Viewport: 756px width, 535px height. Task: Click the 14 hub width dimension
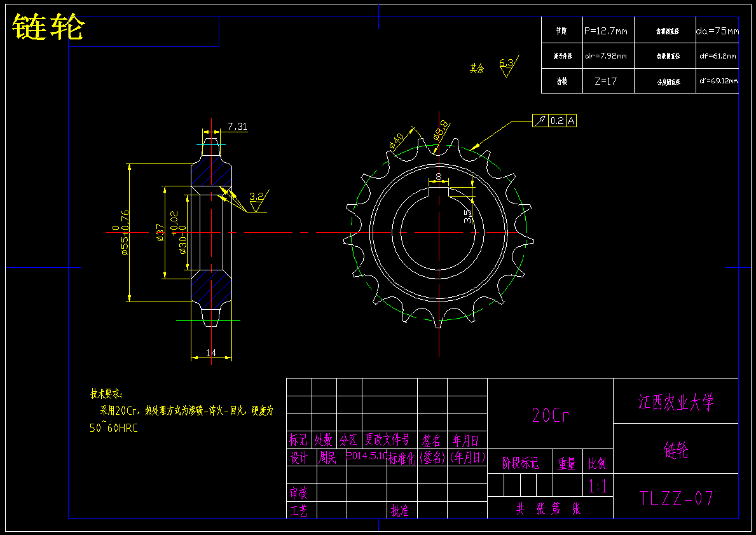[x=211, y=352]
